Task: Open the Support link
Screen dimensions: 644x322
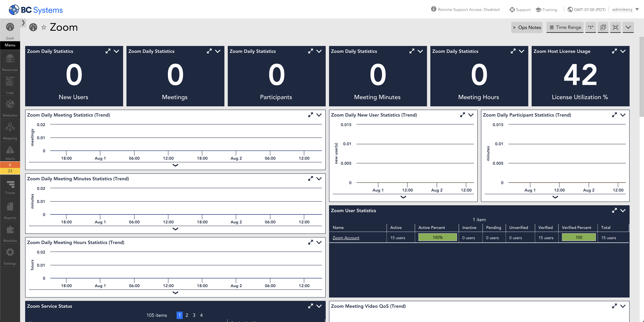Action: [520, 10]
